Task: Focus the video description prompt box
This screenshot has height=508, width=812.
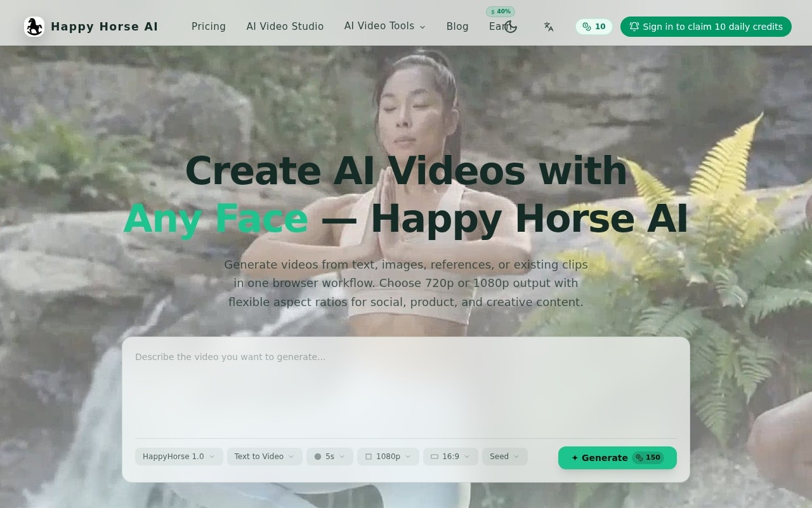Action: tap(406, 391)
